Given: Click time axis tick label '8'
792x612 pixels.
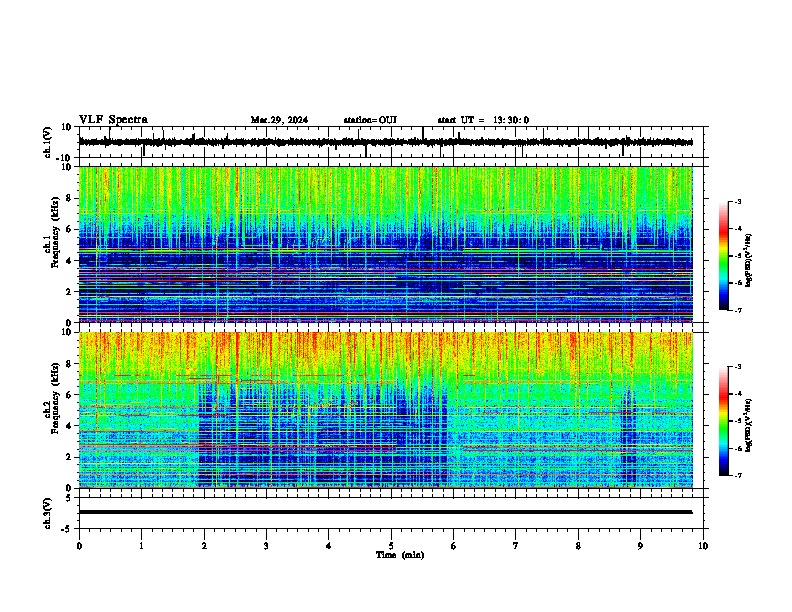Looking at the screenshot, I should (578, 546).
